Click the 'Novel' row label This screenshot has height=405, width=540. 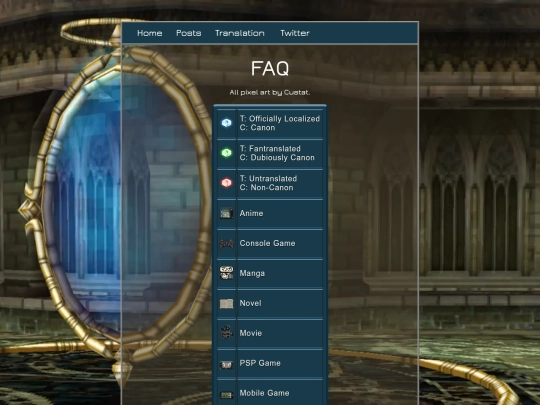tap(250, 303)
